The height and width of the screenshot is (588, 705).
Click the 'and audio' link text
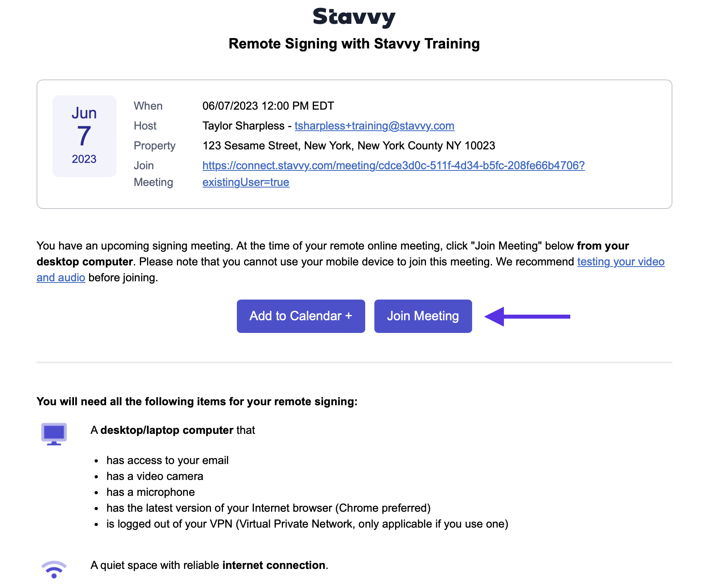(61, 278)
